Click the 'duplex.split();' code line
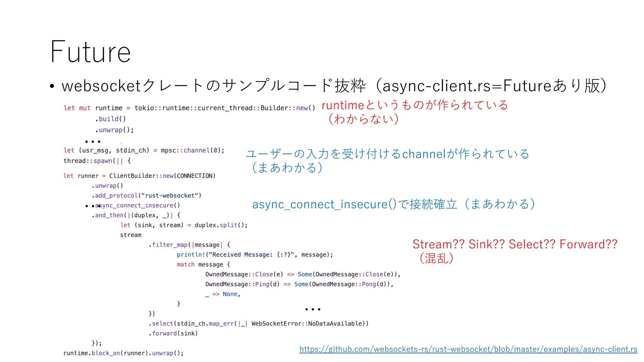This screenshot has width=644, height=362. 184,225
